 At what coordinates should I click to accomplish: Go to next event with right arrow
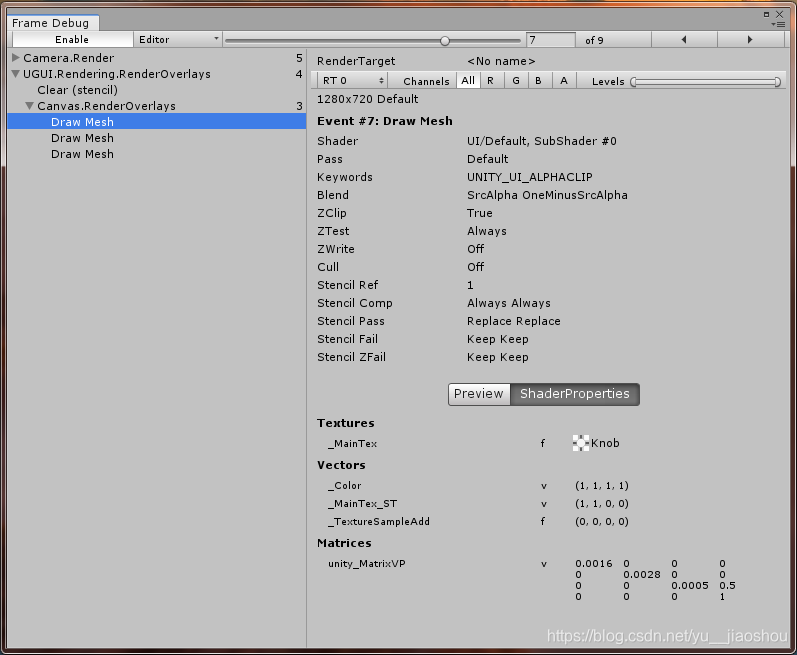[750, 40]
